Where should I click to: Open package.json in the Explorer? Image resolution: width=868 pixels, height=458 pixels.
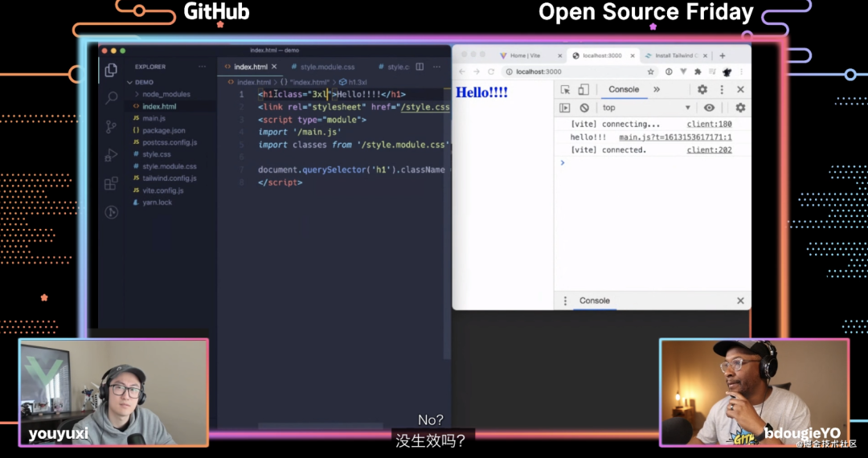(x=164, y=130)
